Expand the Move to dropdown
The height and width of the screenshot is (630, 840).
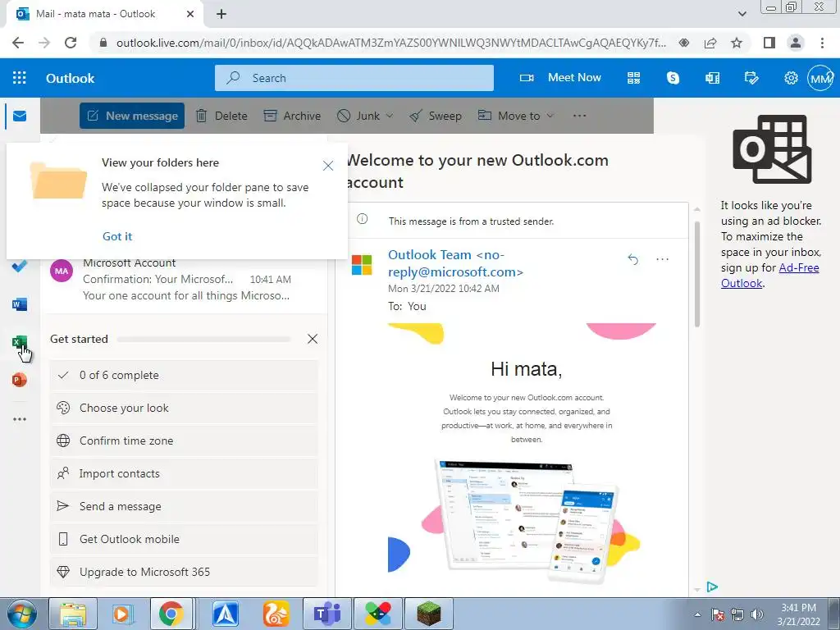550,116
